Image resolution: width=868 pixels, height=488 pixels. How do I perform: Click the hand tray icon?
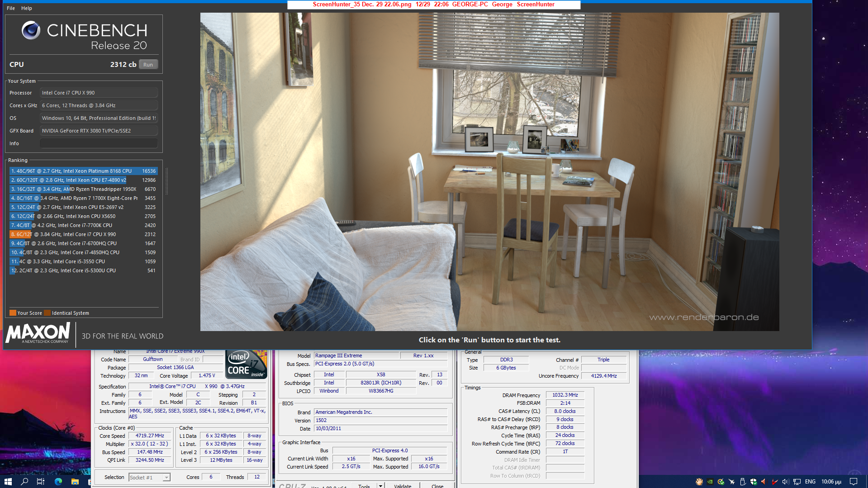coord(699,482)
